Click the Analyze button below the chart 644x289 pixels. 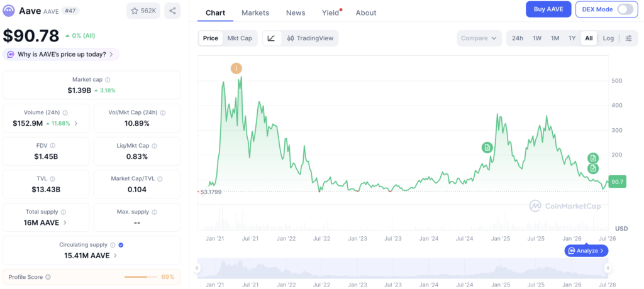point(586,251)
